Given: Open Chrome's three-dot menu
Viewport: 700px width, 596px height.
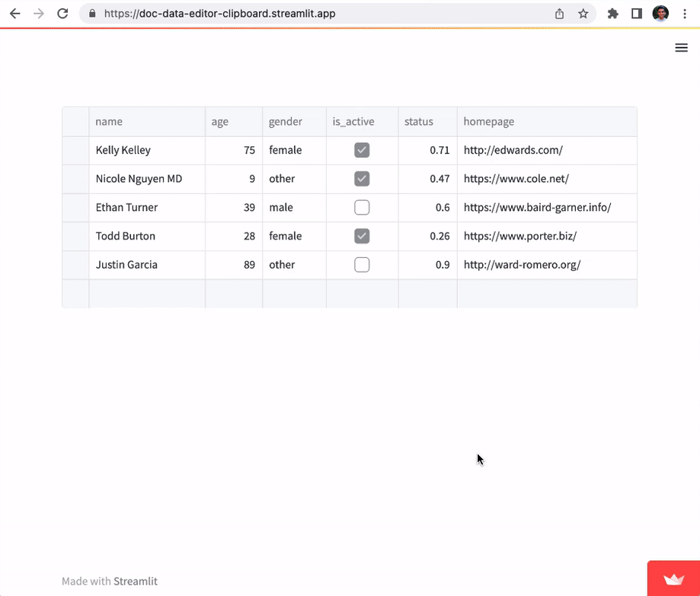Looking at the screenshot, I should tap(685, 13).
